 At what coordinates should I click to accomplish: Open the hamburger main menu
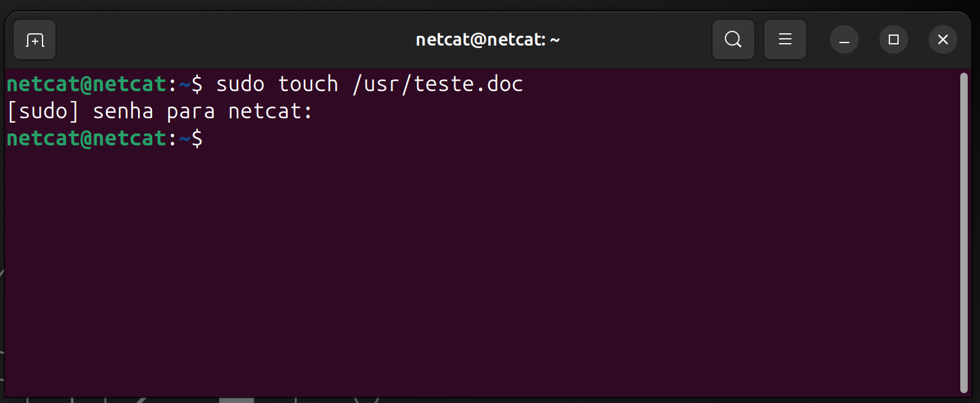click(x=785, y=40)
